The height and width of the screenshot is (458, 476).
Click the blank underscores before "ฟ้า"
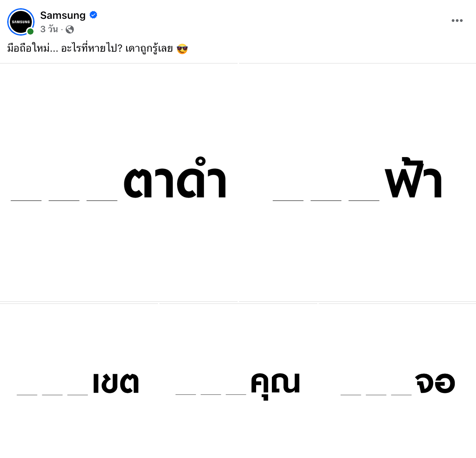point(326,200)
